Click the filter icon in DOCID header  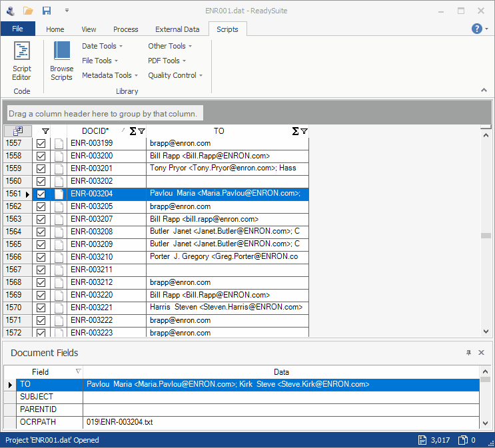[x=141, y=131]
